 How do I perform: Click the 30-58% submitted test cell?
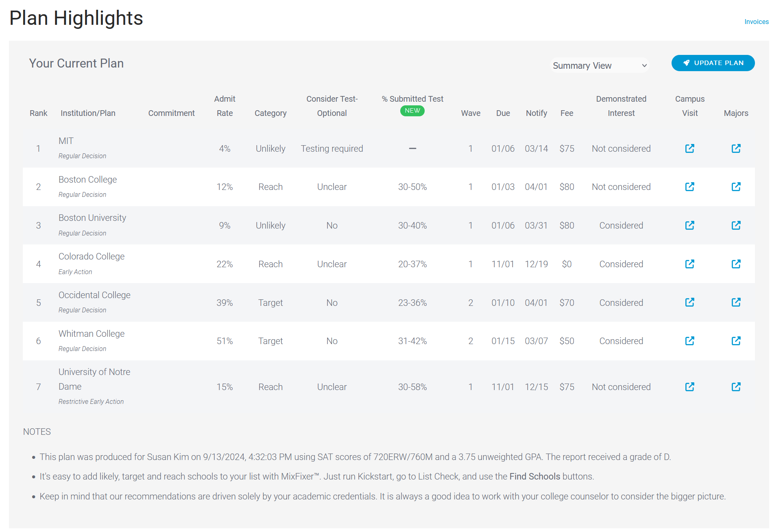[x=412, y=387]
